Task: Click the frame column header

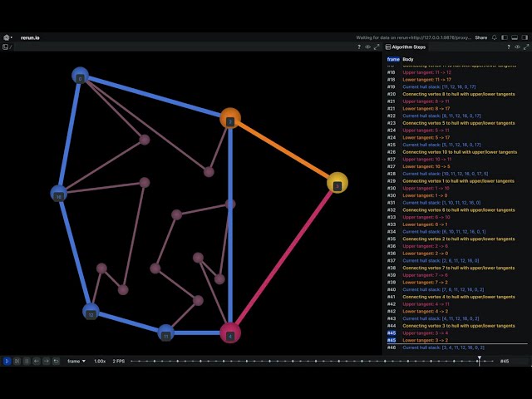Action: [393, 59]
